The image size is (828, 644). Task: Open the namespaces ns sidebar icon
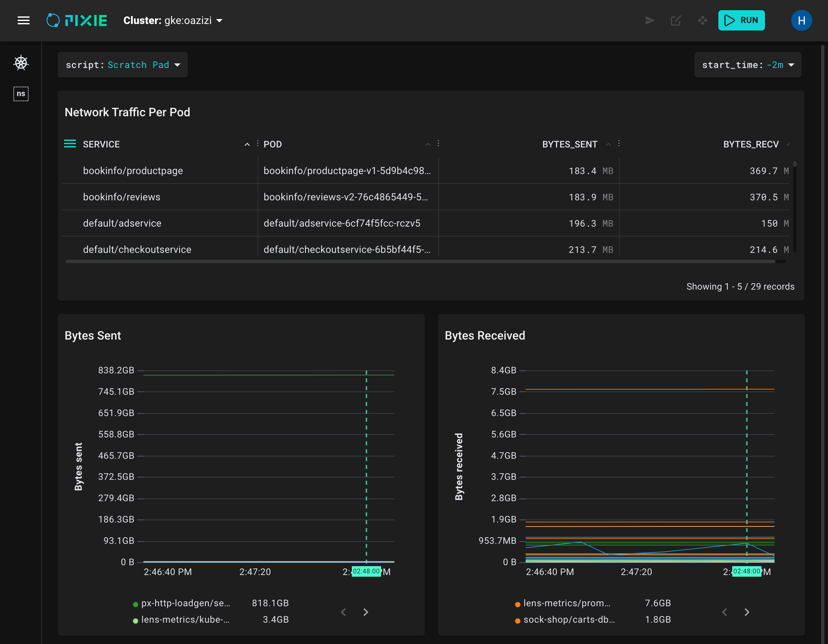(21, 94)
